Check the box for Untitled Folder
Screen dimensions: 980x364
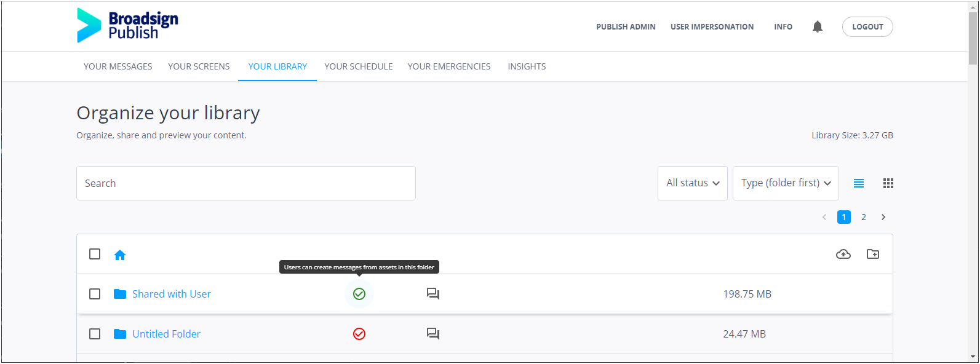95,334
